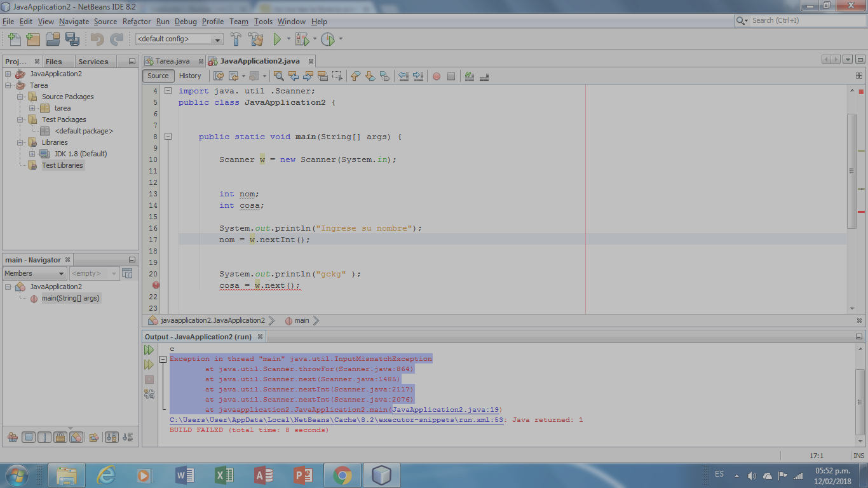Click the Find Next Occurrence icon
This screenshot has height=488, width=868.
[308, 76]
